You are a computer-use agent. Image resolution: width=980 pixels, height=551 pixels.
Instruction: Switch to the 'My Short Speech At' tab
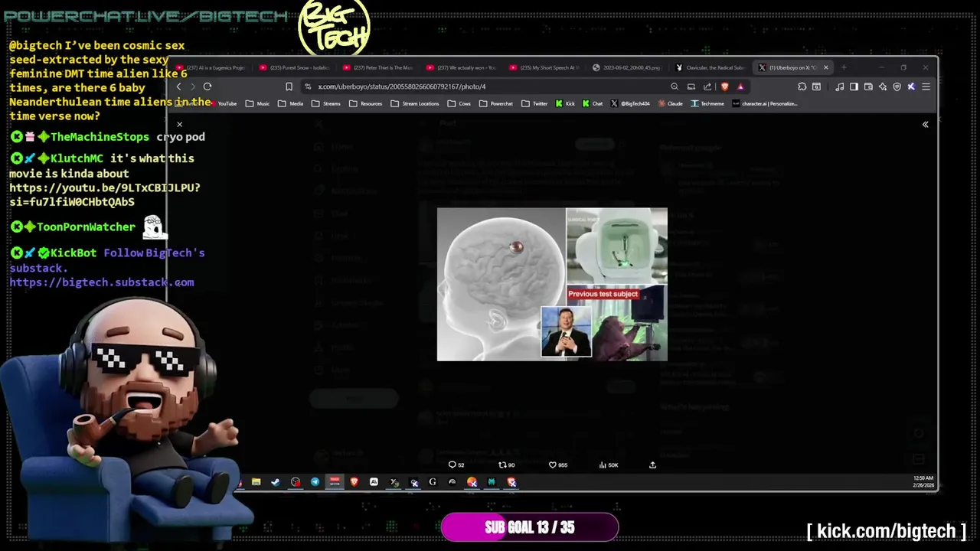[546, 67]
